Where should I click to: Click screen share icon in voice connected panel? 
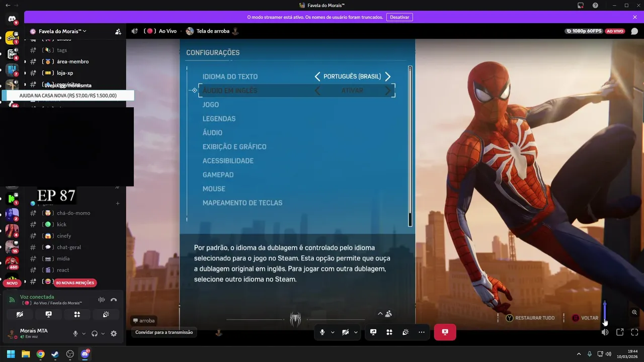point(48,314)
